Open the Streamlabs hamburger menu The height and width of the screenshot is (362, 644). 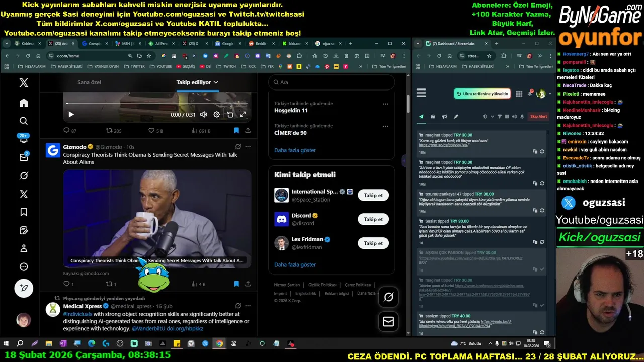coord(421,93)
